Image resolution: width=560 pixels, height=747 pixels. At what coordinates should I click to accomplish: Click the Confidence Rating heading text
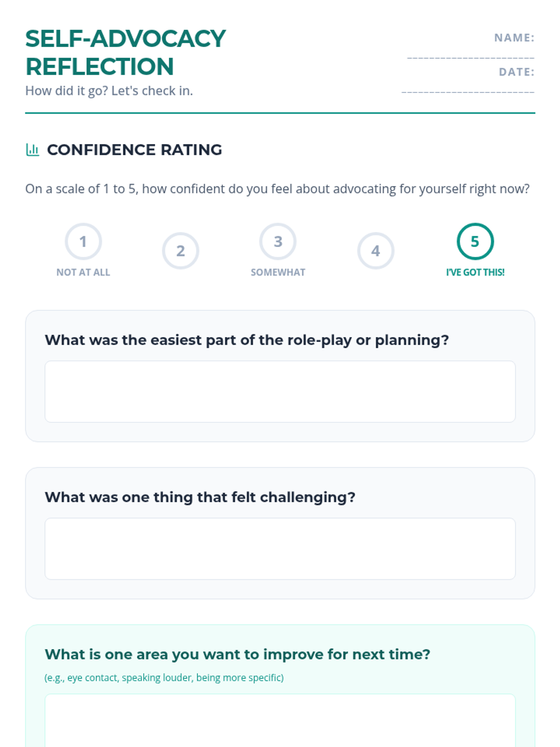pos(134,150)
